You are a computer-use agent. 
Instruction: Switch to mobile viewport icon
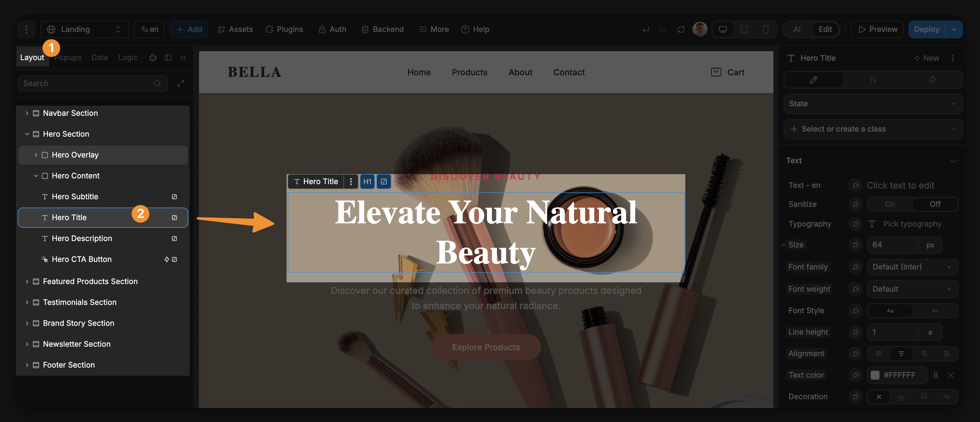[765, 29]
